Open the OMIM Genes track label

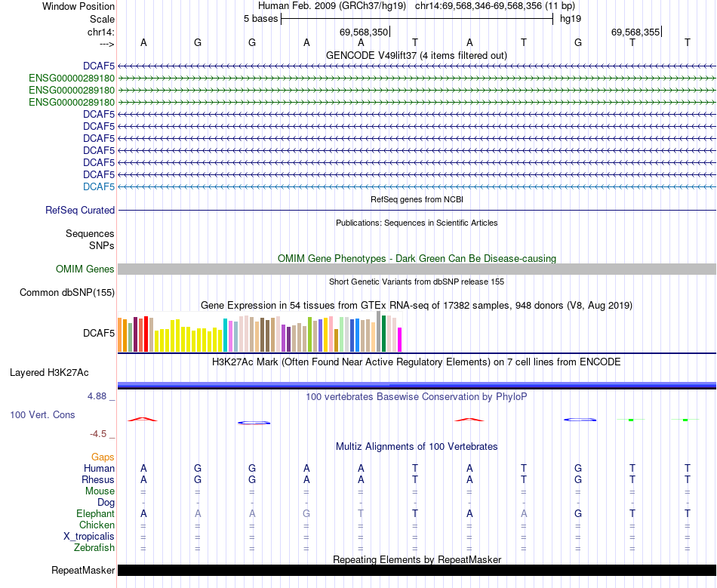tap(85, 269)
